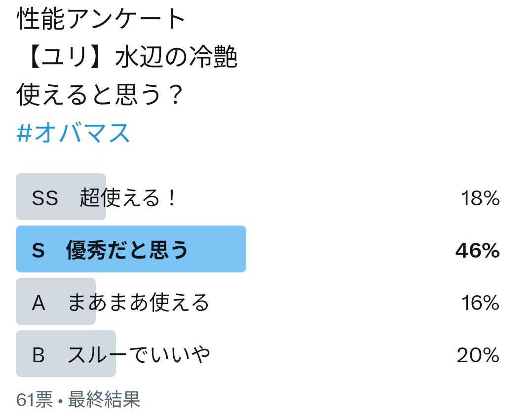
Task: Choose the 優秀だと思う option label
Action: 126,250
